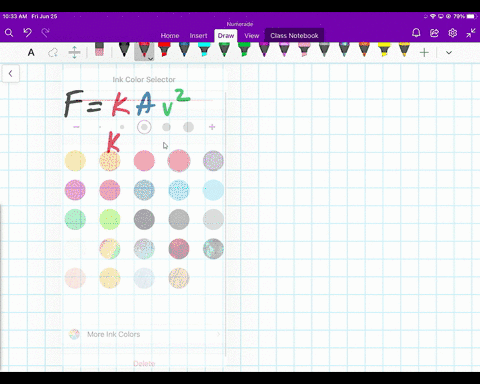Select the black pen
The height and width of the screenshot is (384, 480).
tap(124, 49)
